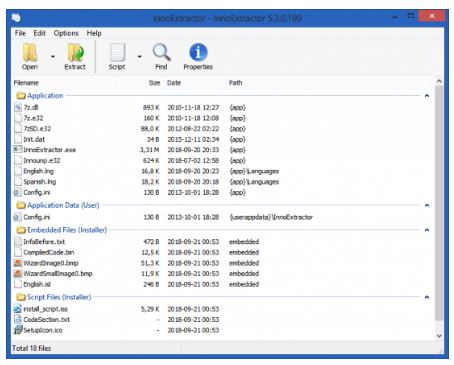Sort by the Size column header
The image size is (454, 365).
pyautogui.click(x=154, y=83)
